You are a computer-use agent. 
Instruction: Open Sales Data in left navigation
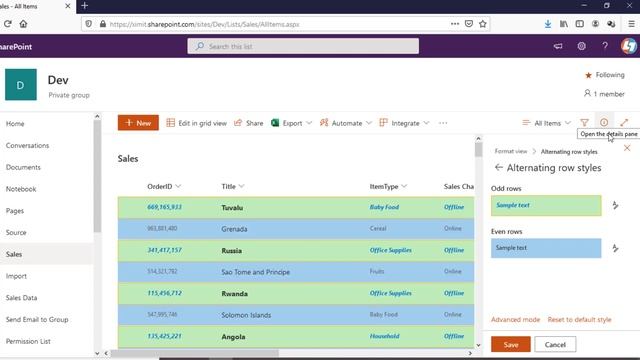pos(21,298)
